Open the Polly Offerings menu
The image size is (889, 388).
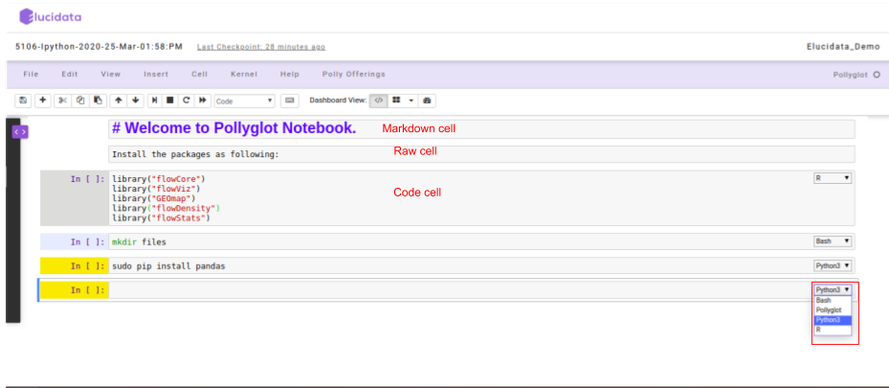tap(354, 74)
